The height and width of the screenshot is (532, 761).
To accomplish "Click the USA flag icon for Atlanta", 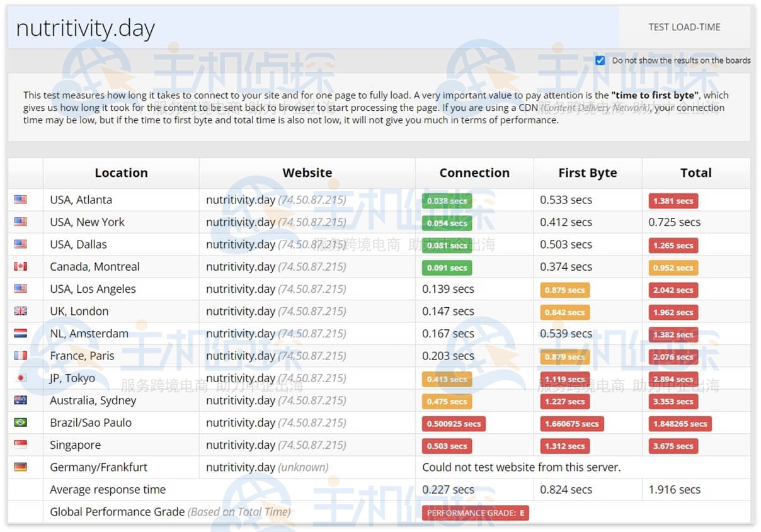I will tap(21, 200).
